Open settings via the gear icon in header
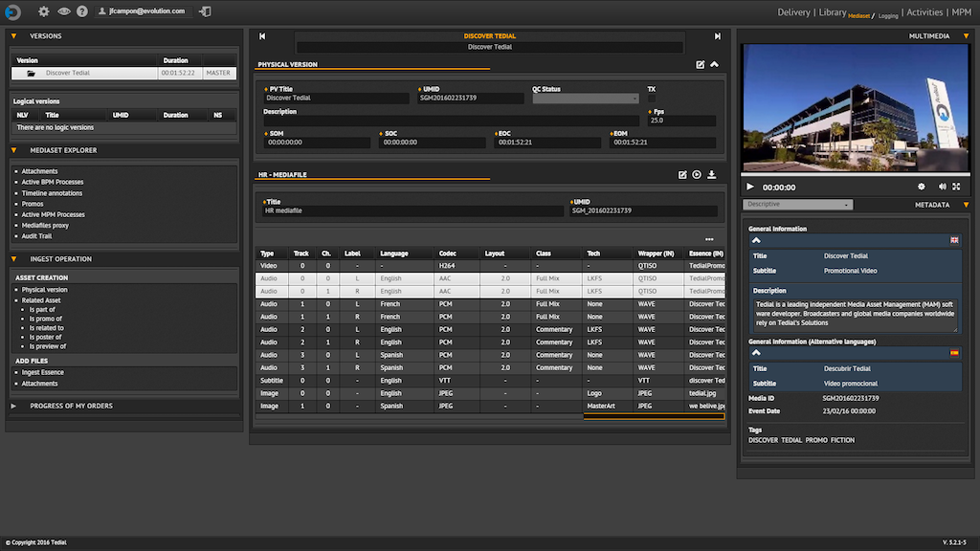Image resolution: width=980 pixels, height=551 pixels. pyautogui.click(x=43, y=11)
